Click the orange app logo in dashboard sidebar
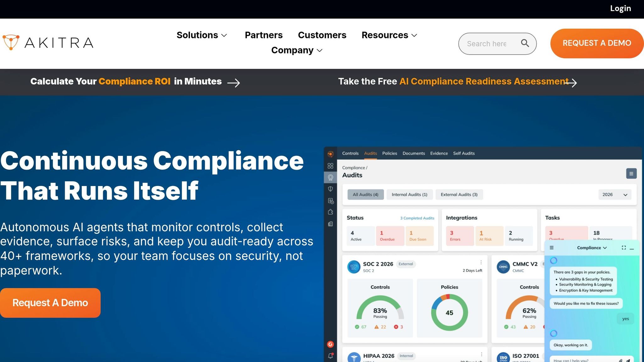The image size is (644, 362). pos(330,154)
